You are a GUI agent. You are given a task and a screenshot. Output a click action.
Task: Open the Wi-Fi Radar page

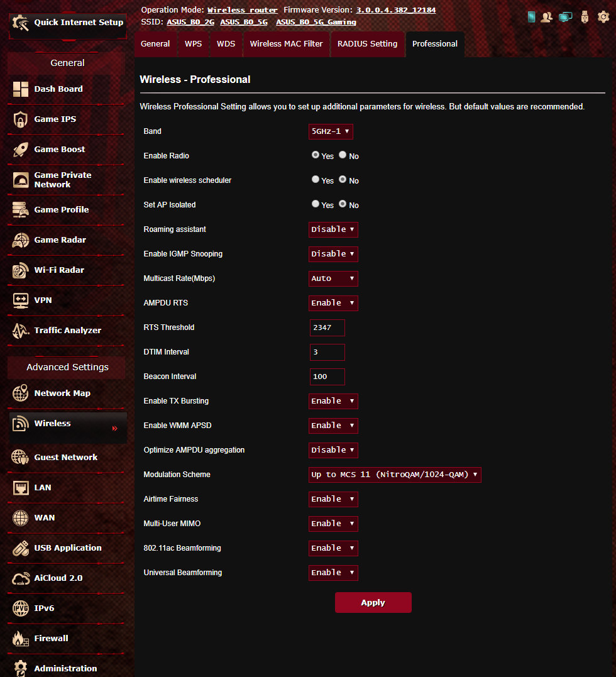(59, 270)
